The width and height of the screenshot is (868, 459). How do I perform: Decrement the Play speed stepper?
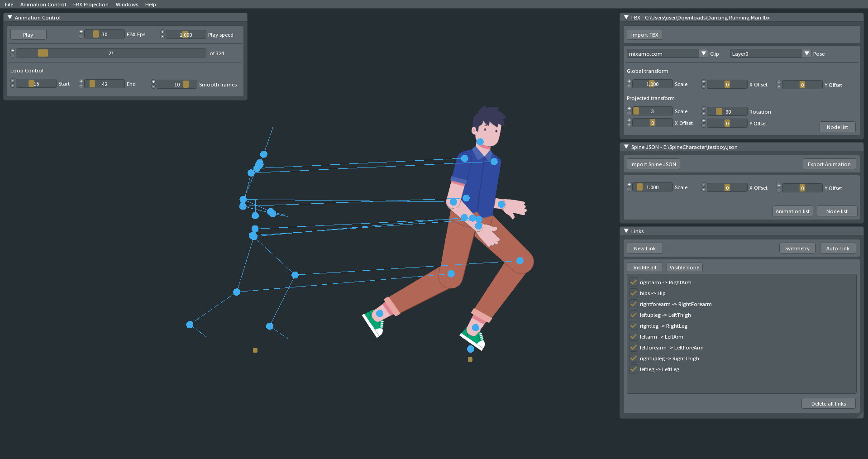(x=162, y=37)
